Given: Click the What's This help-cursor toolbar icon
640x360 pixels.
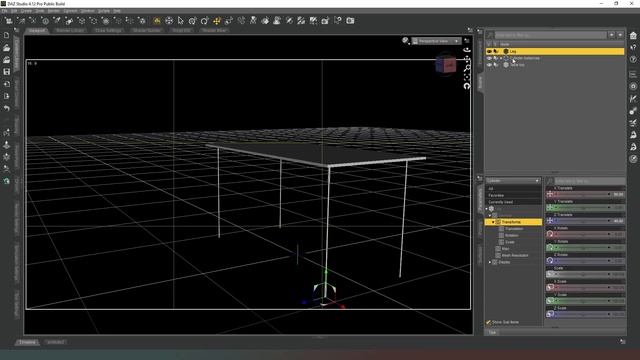Looking at the screenshot, I should (x=338, y=21).
